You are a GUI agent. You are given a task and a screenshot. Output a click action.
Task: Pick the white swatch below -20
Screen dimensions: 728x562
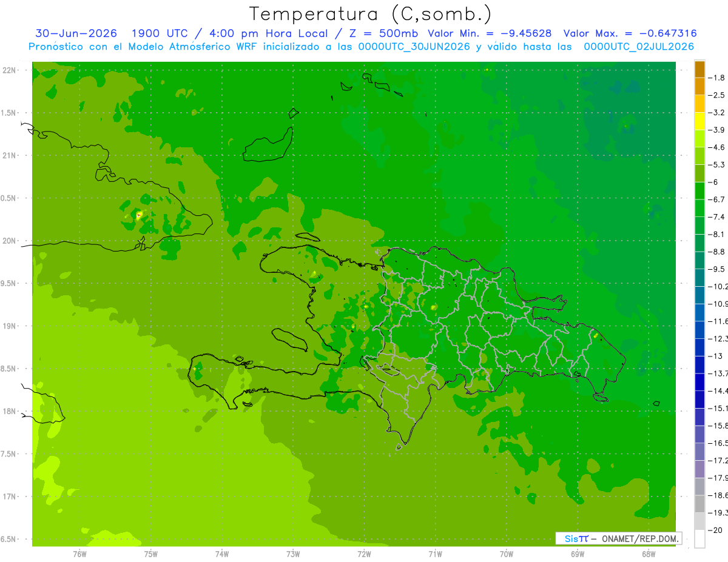click(699, 538)
